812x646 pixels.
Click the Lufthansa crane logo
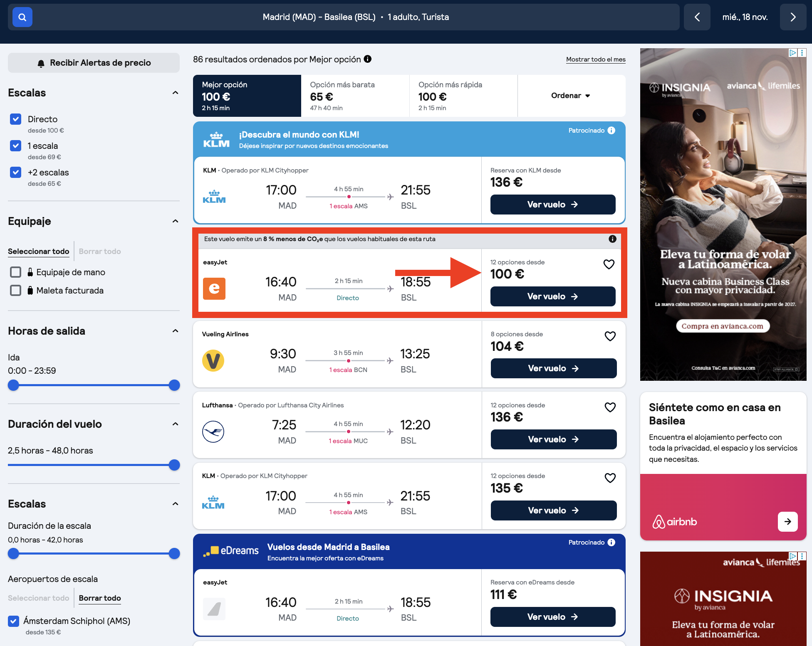point(213,431)
